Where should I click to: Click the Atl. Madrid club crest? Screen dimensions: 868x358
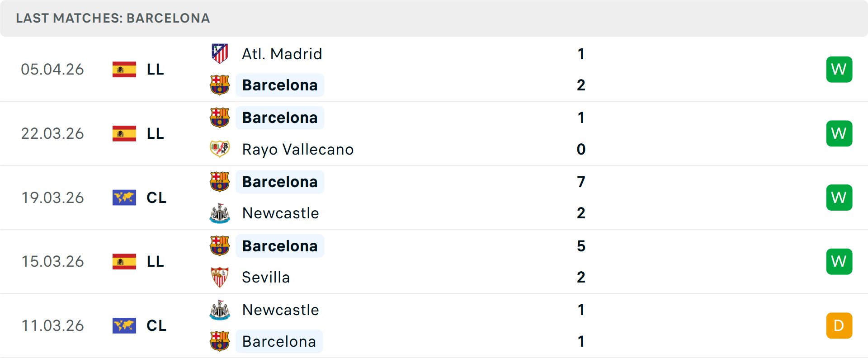click(220, 53)
